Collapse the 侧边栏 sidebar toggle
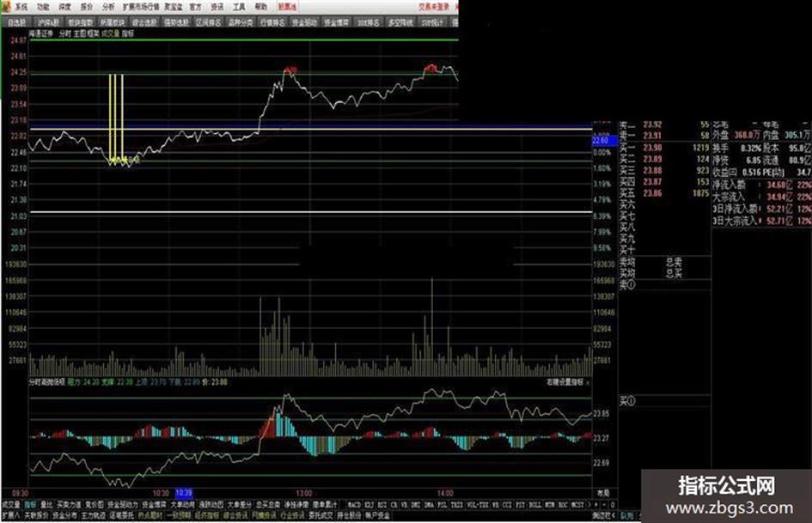The height and width of the screenshot is (523, 812). tap(604, 516)
